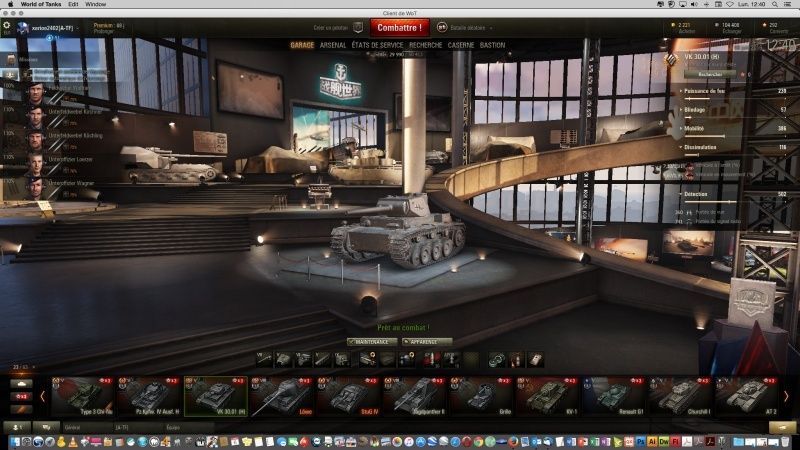800x450 pixels.
Task: Open crew member Unterfeldwebel Kirchner portrait
Action: pos(35,117)
